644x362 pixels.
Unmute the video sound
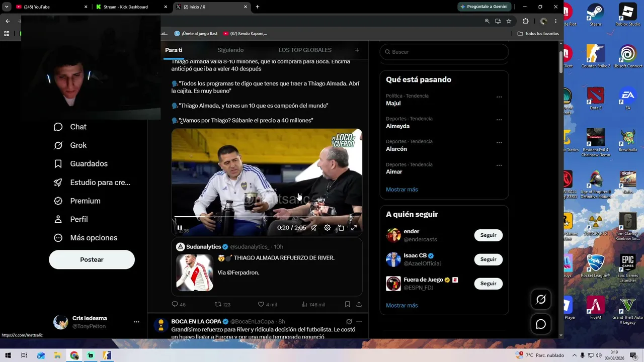[x=314, y=228]
